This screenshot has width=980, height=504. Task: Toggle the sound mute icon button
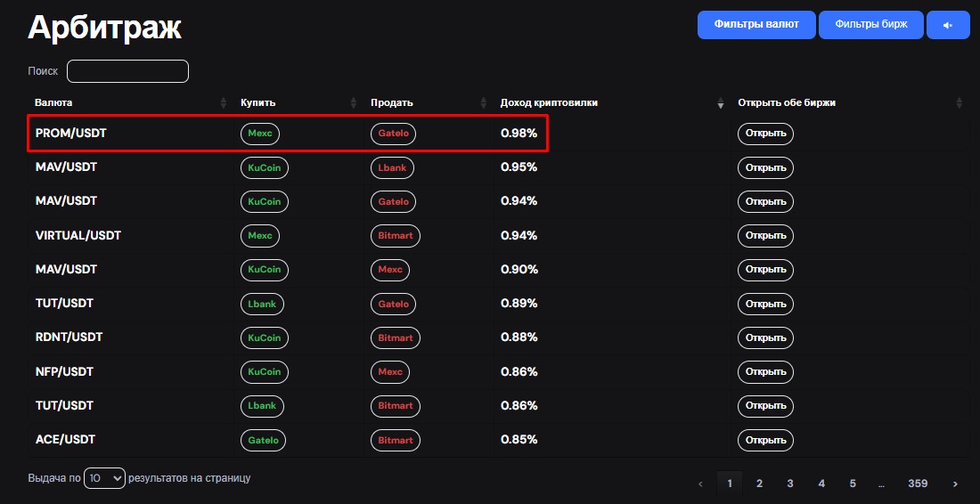(948, 25)
